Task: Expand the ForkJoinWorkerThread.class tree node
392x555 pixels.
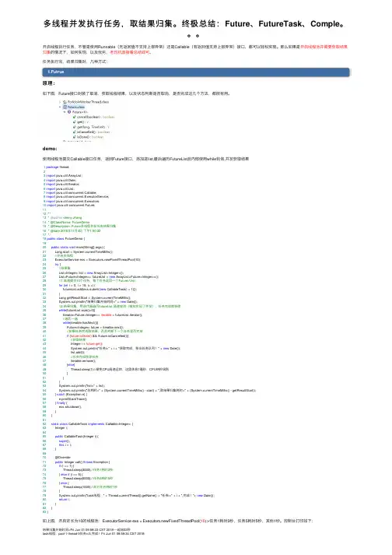Action: pos(60,102)
